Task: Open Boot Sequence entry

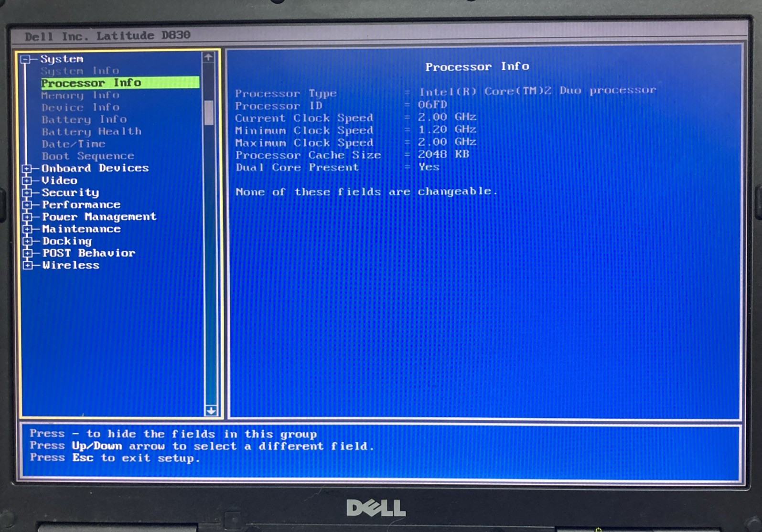Action: 88,156
